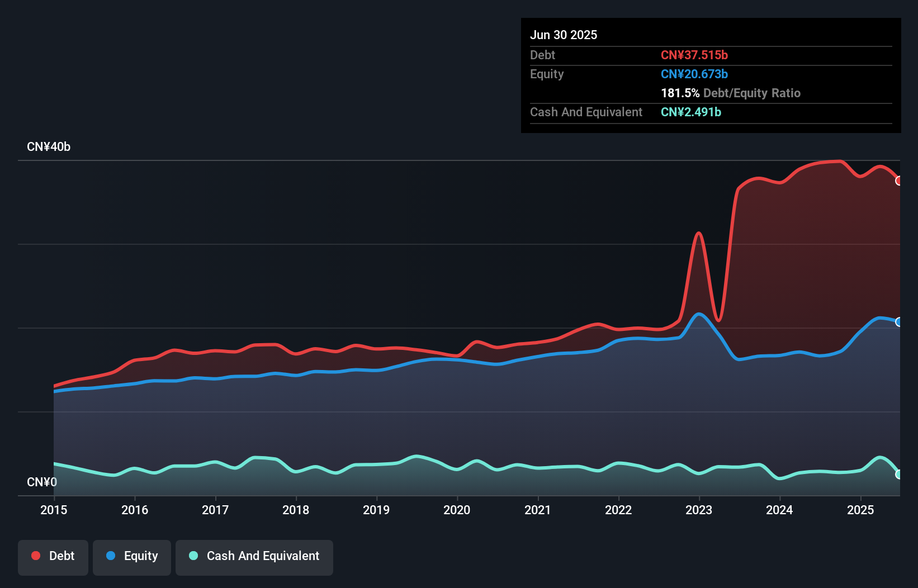Toggle the Cash And Equivalent legend button
Image resolution: width=918 pixels, height=588 pixels.
tap(254, 557)
